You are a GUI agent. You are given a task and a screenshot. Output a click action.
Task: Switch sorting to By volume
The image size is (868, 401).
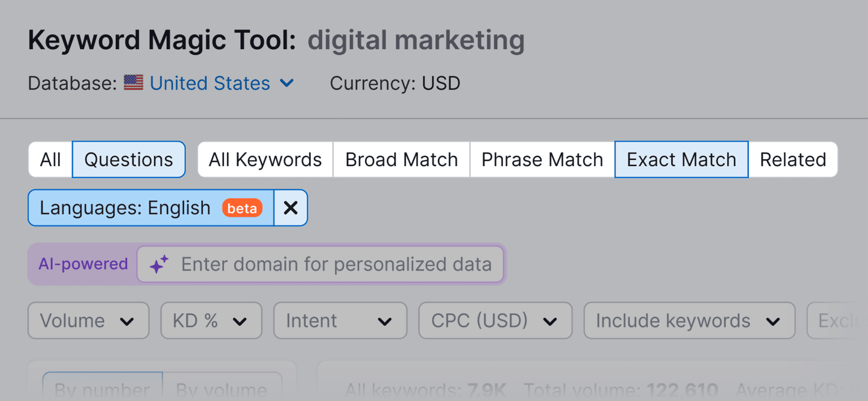224,390
